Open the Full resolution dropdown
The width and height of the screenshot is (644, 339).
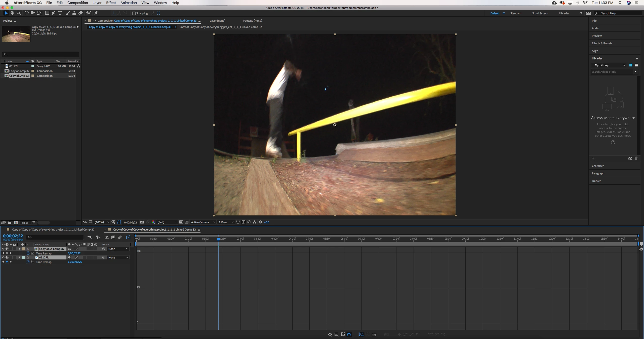click(x=167, y=222)
